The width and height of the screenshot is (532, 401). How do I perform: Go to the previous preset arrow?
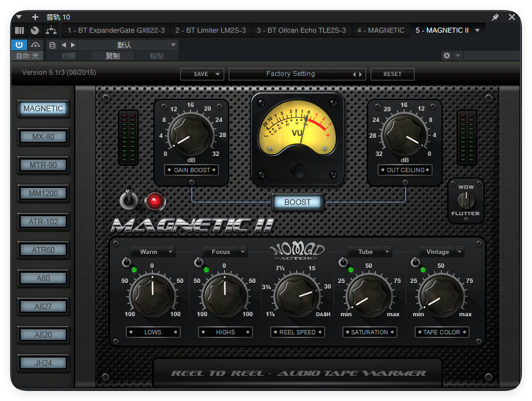point(64,45)
